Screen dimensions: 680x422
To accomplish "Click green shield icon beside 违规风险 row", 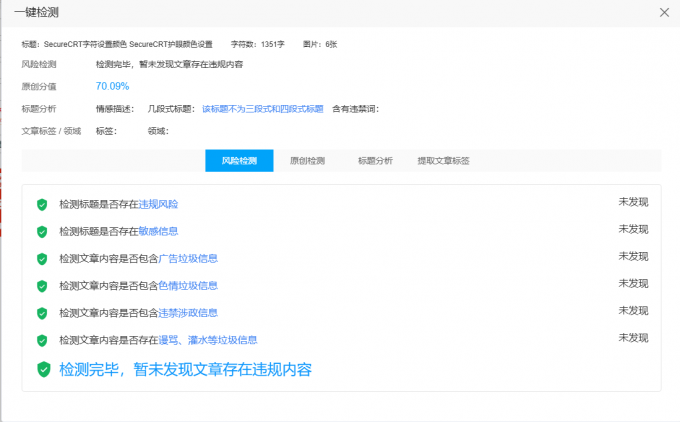I will (42, 205).
